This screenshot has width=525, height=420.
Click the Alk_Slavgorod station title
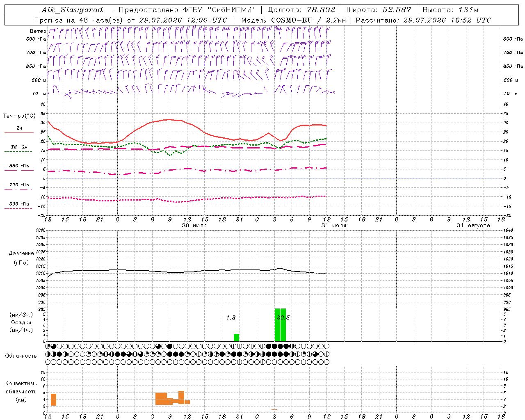coord(72,10)
